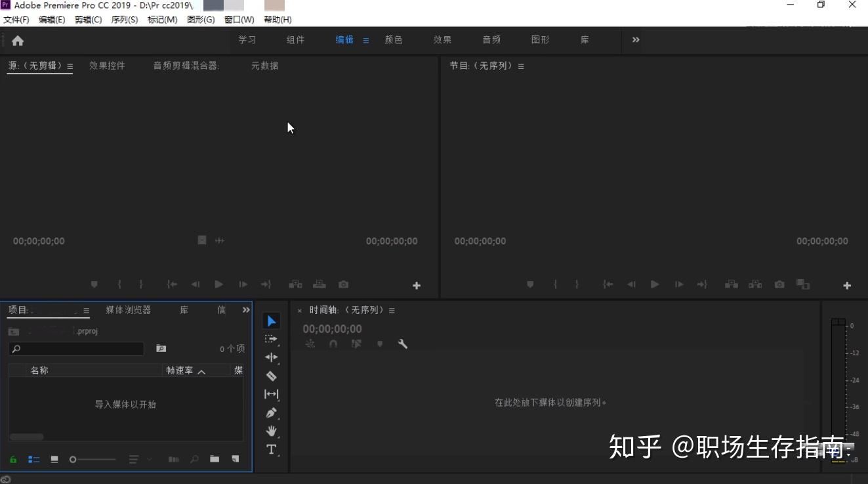The image size is (868, 484).
Task: Open the Editing workspace menu
Action: (x=366, y=41)
